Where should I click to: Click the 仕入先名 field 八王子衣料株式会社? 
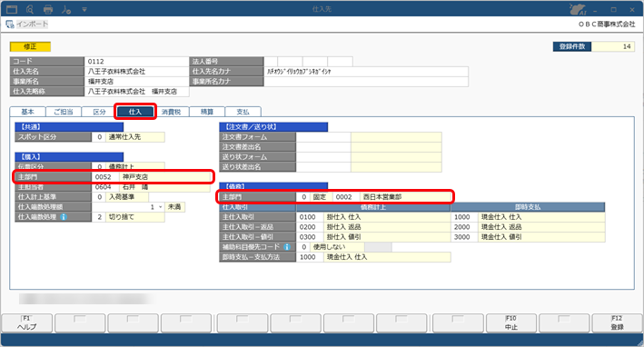136,72
